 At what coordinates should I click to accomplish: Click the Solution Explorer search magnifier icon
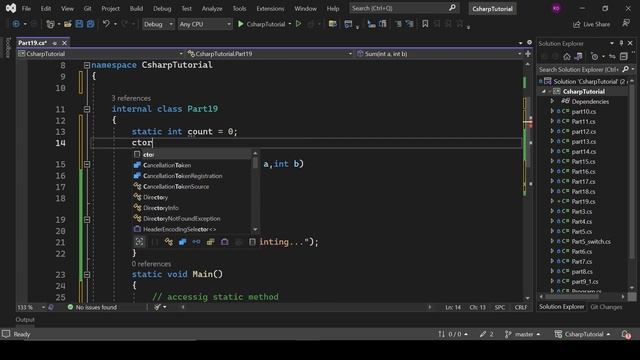click(625, 69)
